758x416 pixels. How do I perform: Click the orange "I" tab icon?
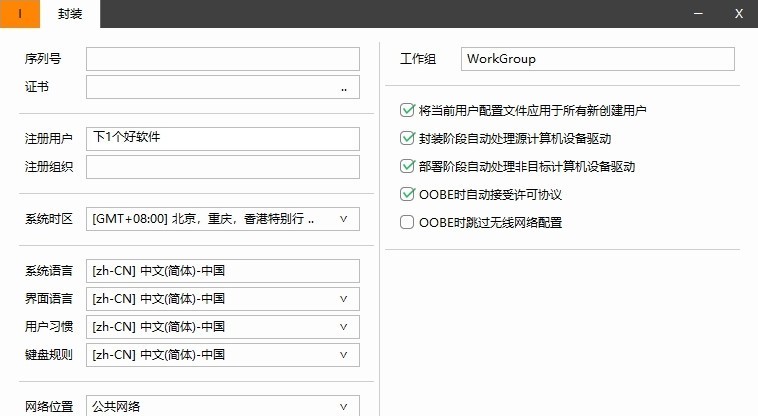[20, 14]
